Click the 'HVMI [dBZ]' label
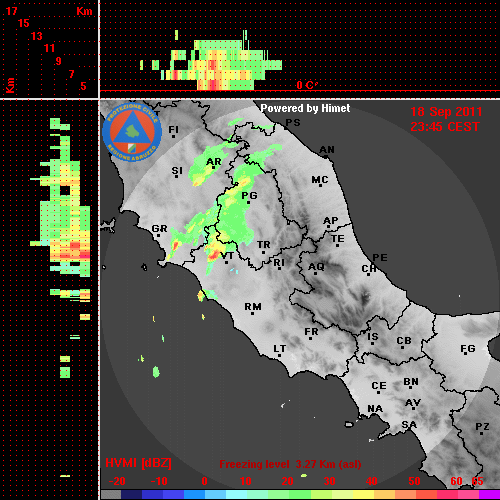 click(x=138, y=463)
